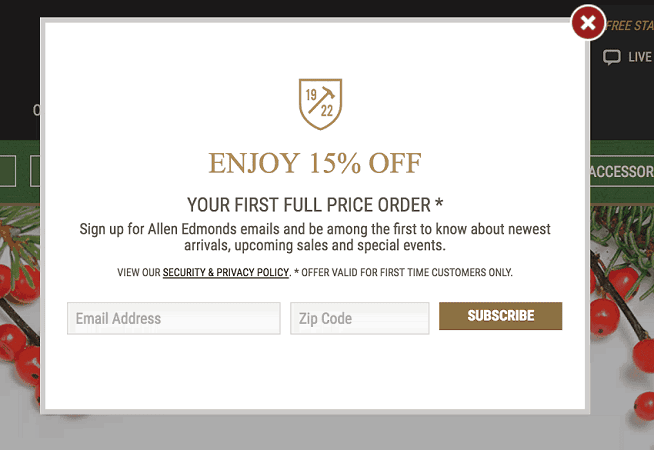Click the partially hidden header text at left
Image resolution: width=654 pixels, height=450 pixels.
click(36, 110)
